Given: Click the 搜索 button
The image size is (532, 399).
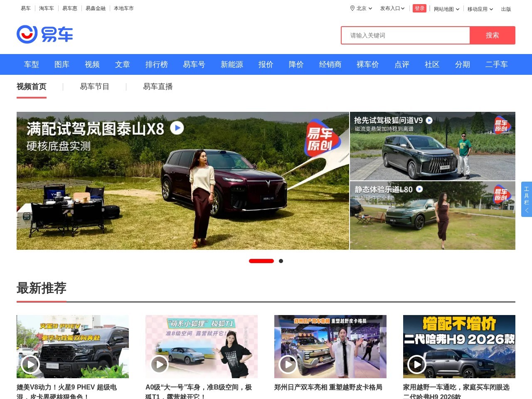Looking at the screenshot, I should coord(493,35).
